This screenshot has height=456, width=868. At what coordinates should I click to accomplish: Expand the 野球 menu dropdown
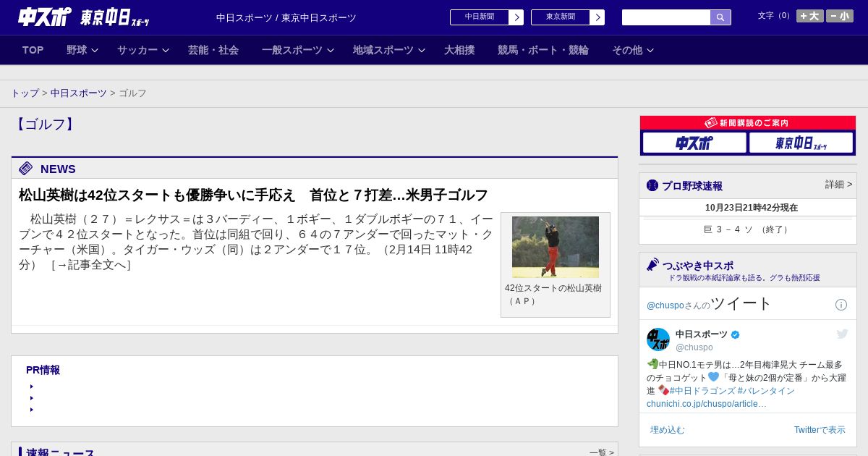82,50
